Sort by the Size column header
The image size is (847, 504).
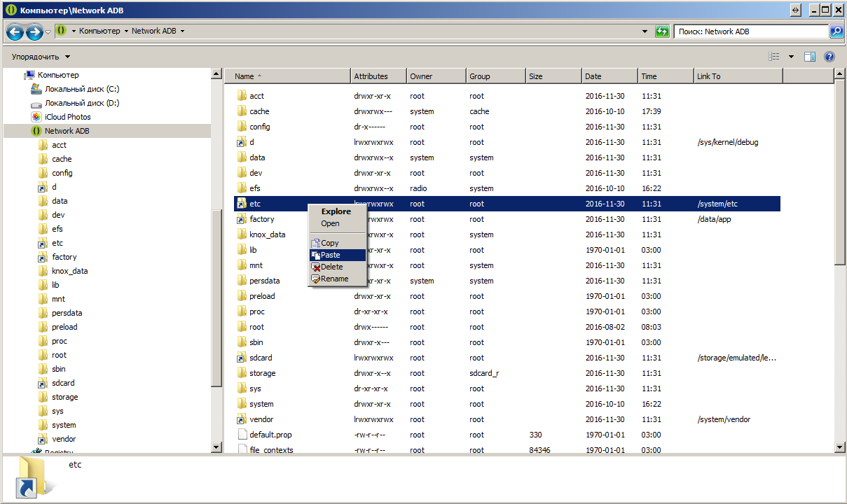536,76
